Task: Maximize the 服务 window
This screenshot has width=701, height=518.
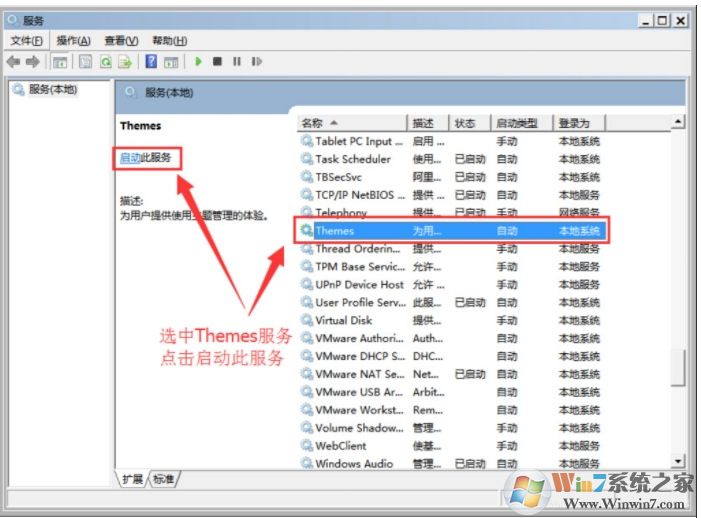Action: (662, 21)
